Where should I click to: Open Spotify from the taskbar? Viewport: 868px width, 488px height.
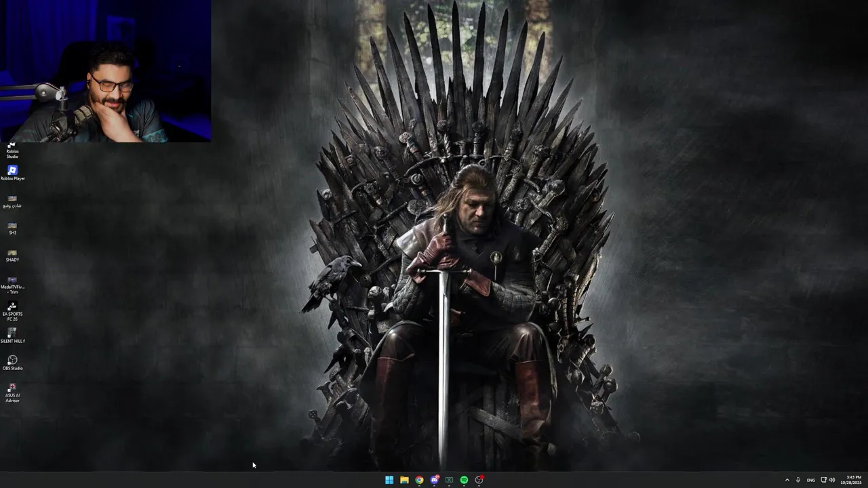click(x=464, y=480)
